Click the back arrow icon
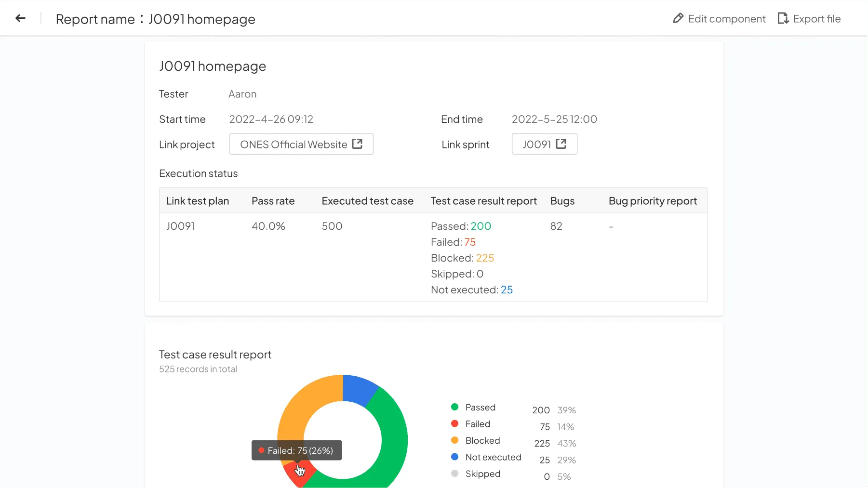This screenshot has width=868, height=488. pos(20,18)
